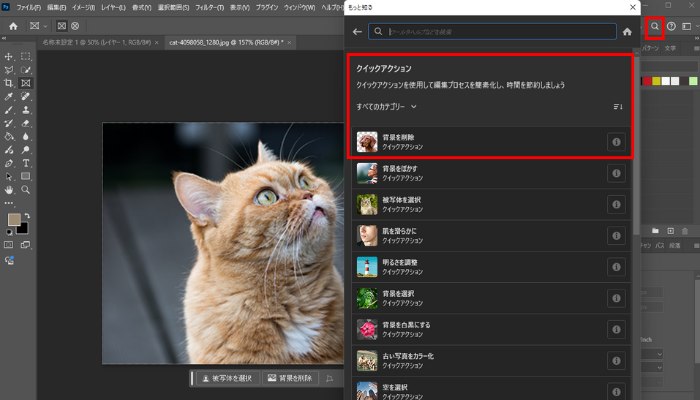
Task: Change the screen mode
Action: tap(26, 245)
